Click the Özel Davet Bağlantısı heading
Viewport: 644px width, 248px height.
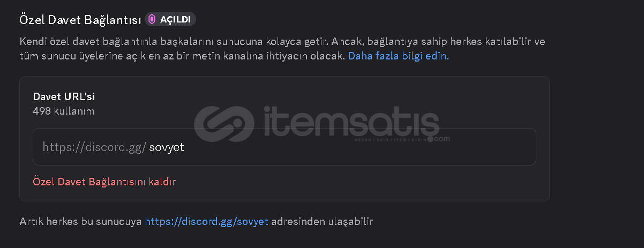coord(80,20)
